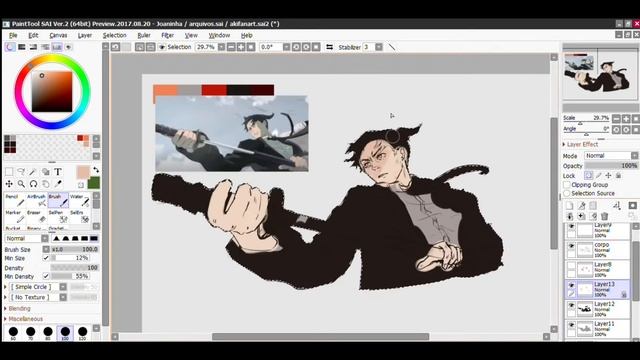The image size is (640, 360).
Task: Open the rotation angle dropdown
Action: 287,47
